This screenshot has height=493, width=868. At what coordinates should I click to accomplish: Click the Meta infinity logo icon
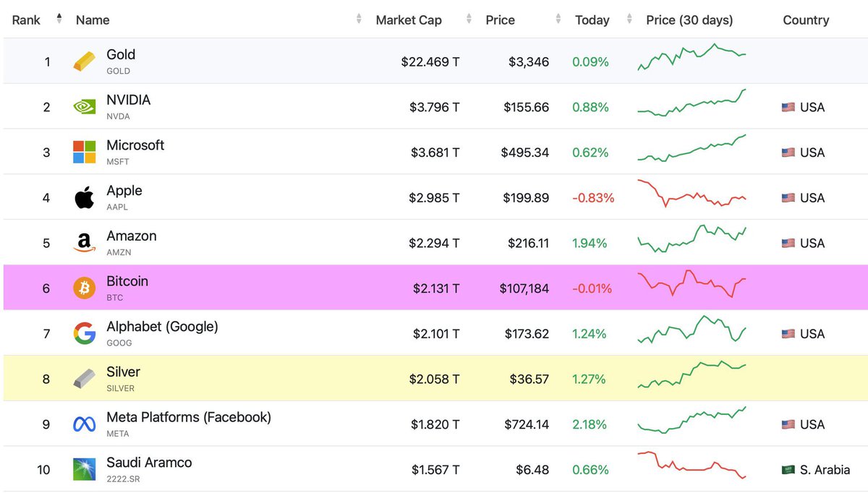[x=83, y=424]
